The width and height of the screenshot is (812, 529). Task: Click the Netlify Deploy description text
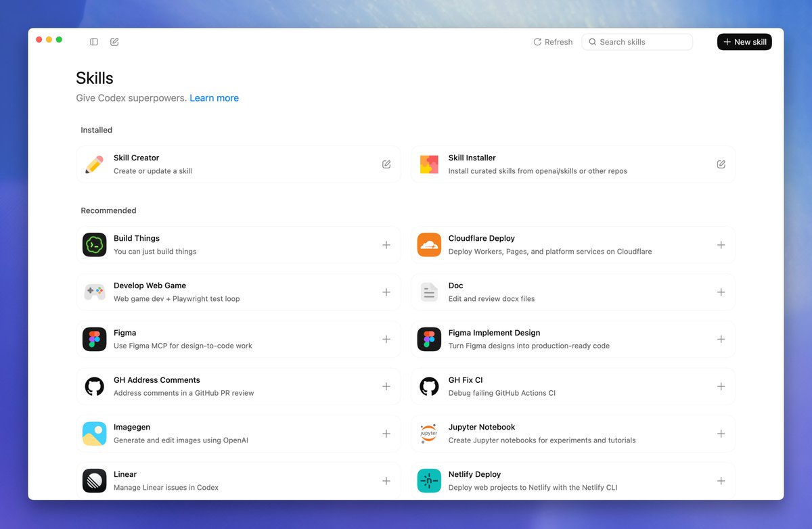click(533, 488)
